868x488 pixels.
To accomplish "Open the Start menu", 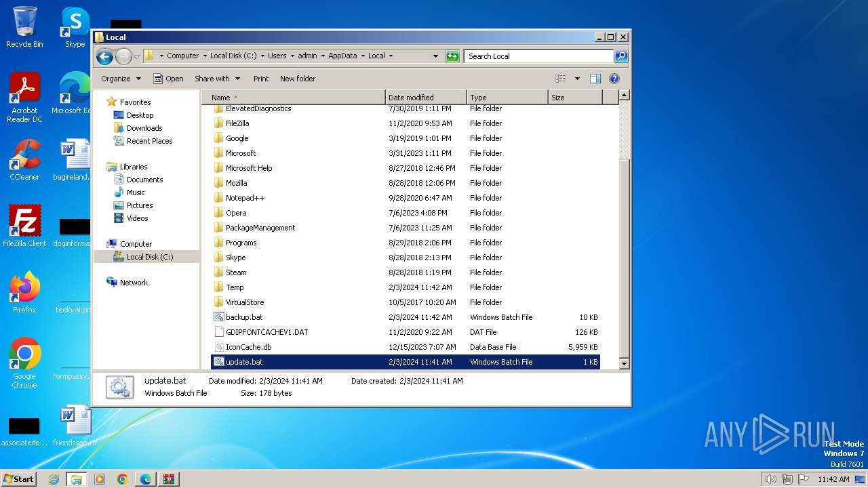I will pyautogui.click(x=18, y=479).
